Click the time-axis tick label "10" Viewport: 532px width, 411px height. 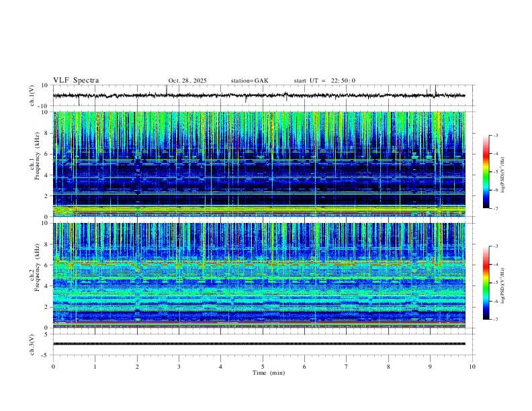coord(472,367)
